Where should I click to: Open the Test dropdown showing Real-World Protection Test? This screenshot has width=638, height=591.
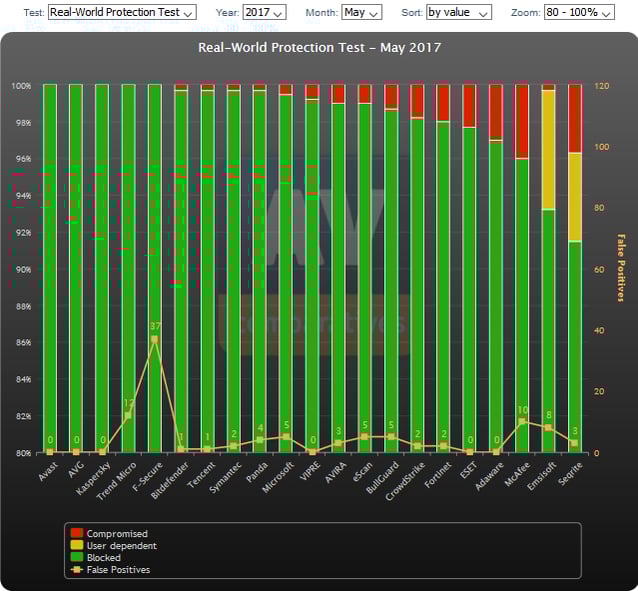[x=122, y=12]
